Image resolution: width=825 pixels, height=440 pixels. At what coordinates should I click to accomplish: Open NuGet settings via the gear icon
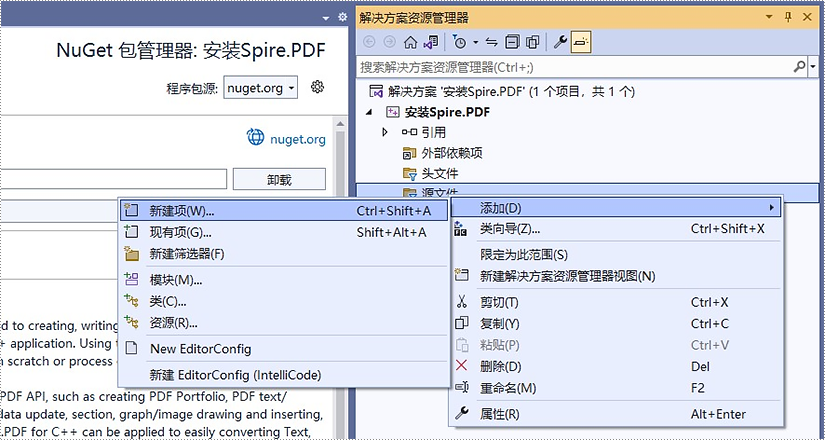coord(317,87)
